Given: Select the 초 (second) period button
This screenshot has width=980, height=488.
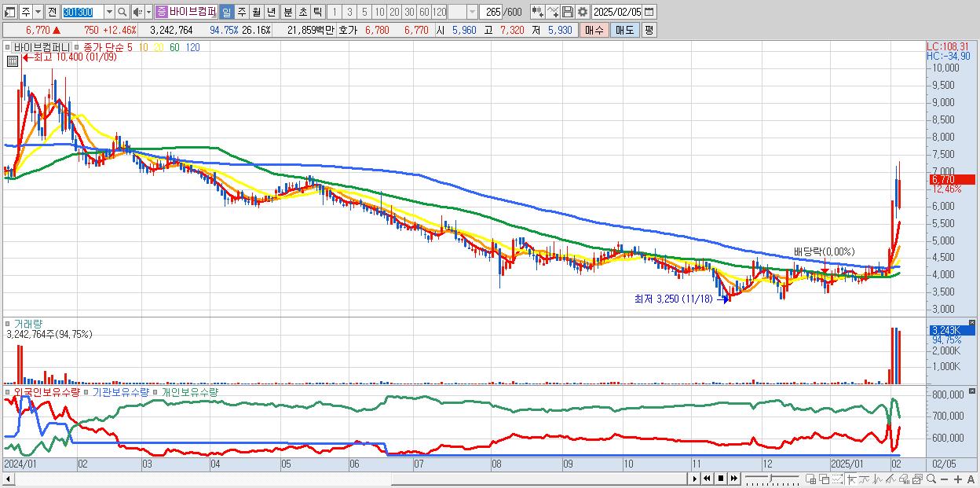Looking at the screenshot, I should pyautogui.click(x=302, y=12).
